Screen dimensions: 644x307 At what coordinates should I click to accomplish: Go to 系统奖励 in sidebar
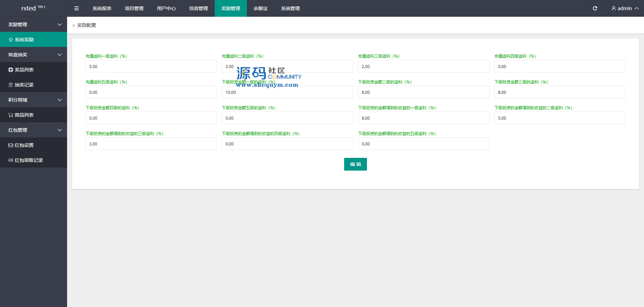click(x=34, y=40)
